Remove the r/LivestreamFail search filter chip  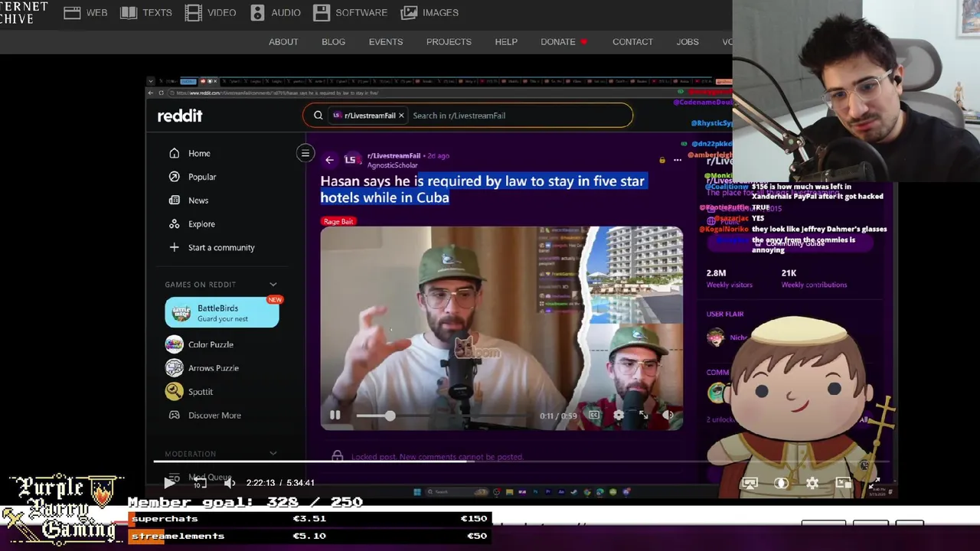[x=400, y=116]
